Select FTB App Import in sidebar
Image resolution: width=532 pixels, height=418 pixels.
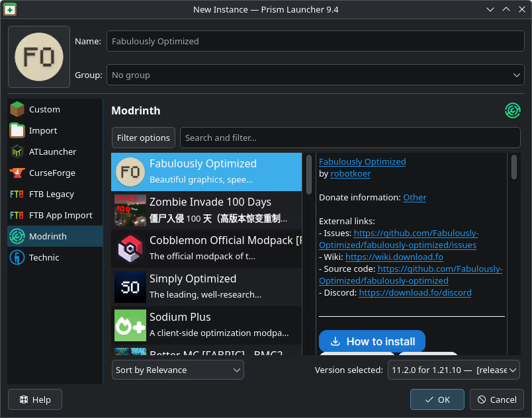(x=60, y=216)
